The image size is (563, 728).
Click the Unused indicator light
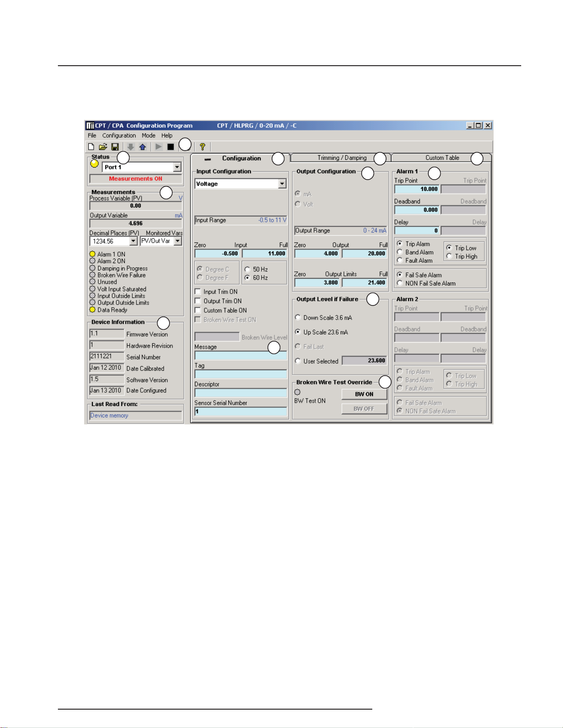tap(92, 282)
